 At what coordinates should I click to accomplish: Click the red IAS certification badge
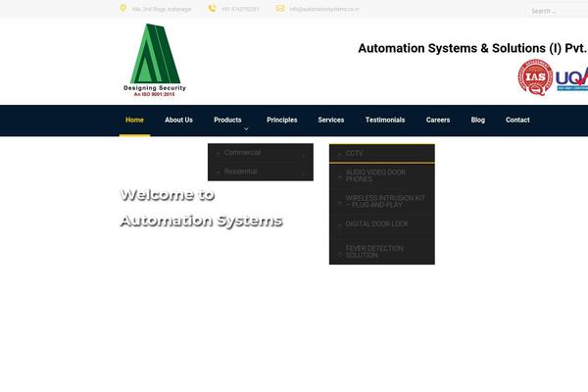click(535, 77)
